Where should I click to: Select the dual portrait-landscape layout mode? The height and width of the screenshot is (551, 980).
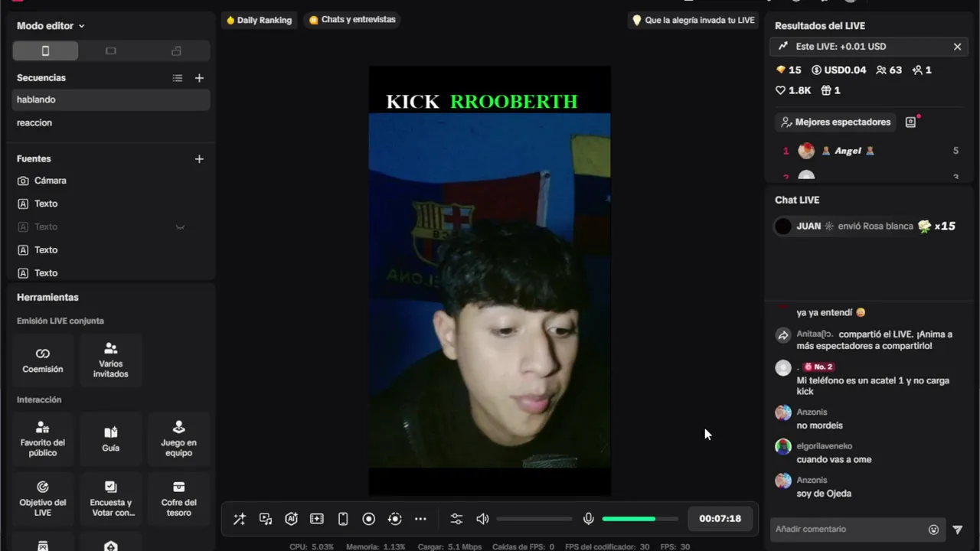[177, 51]
